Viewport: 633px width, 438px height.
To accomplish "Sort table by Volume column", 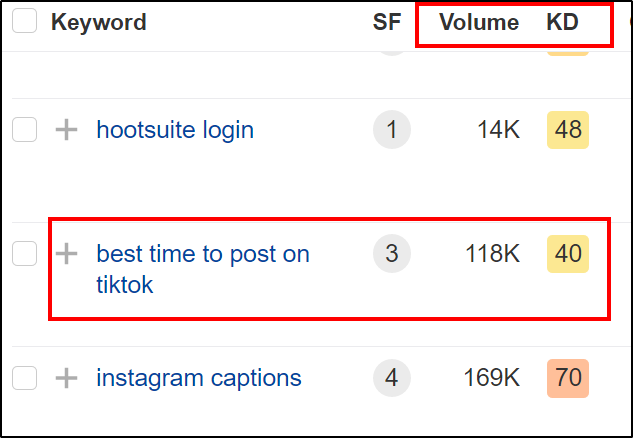I will tap(479, 22).
